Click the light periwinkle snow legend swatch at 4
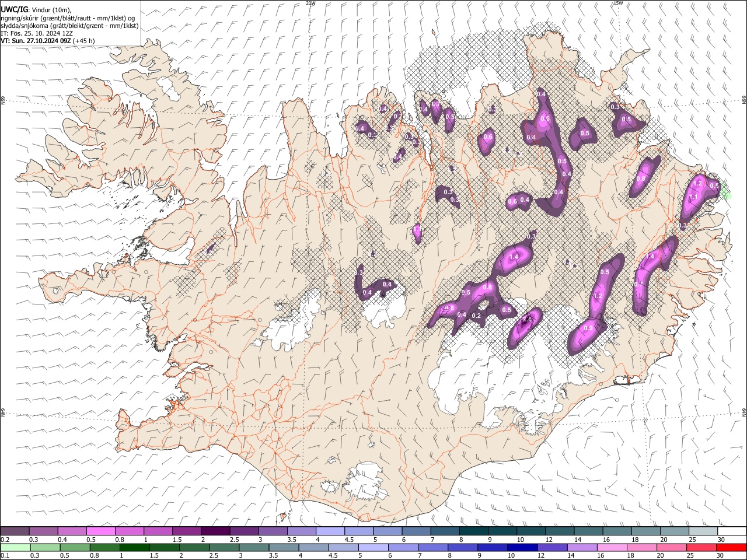 [x=330, y=531]
